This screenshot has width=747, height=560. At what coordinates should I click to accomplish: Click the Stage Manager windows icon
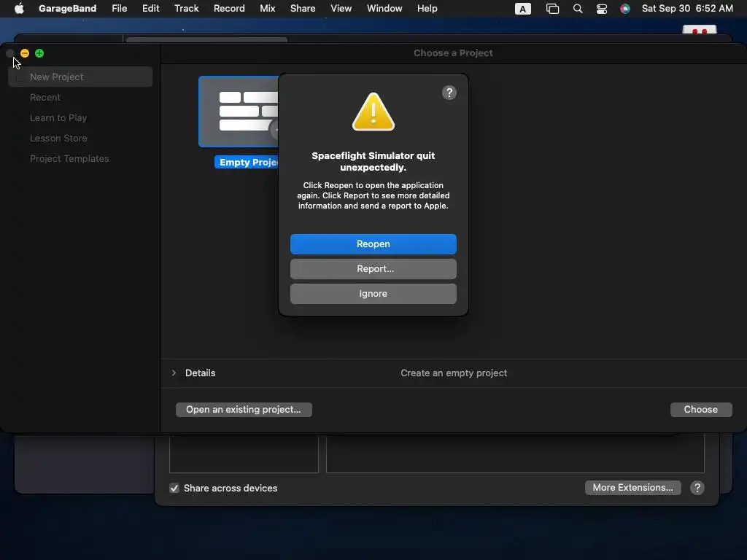click(x=553, y=9)
